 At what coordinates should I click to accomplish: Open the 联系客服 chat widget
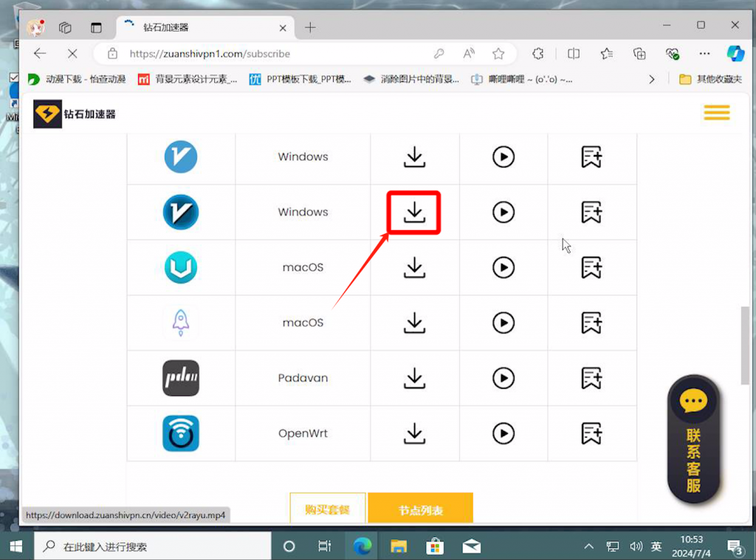(x=693, y=440)
